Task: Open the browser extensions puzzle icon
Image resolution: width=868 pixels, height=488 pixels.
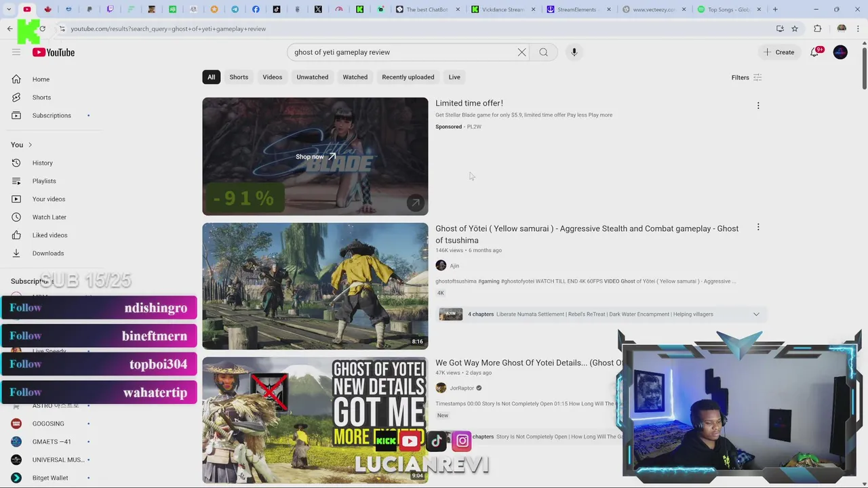Action: [x=817, y=28]
